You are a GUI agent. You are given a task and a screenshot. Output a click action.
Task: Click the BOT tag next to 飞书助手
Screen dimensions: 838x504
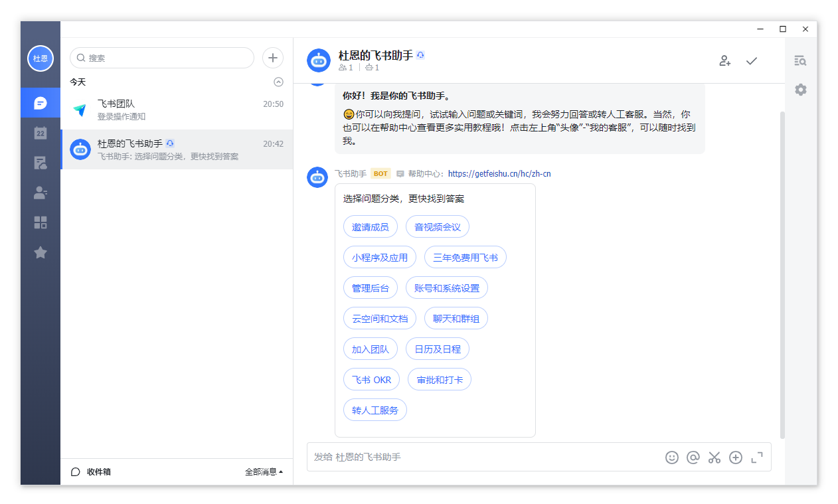coord(380,174)
